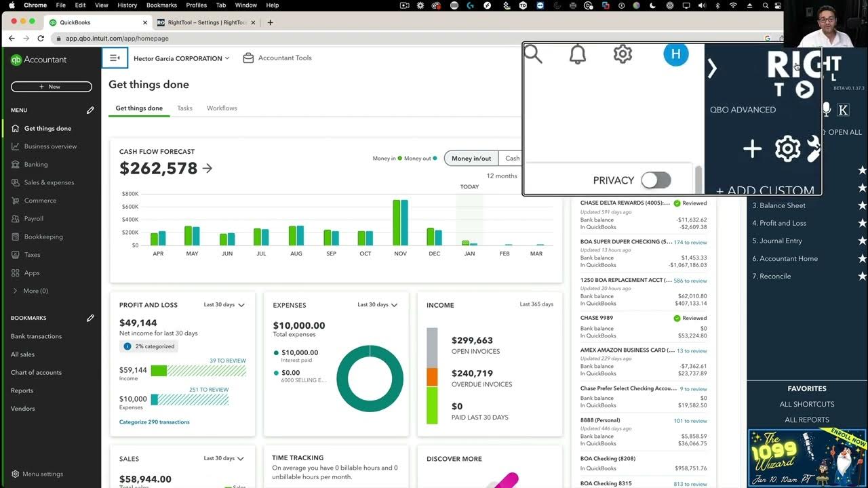The width and height of the screenshot is (868, 488).
Task: Collapse the RightTool panel chevron
Action: click(x=712, y=68)
